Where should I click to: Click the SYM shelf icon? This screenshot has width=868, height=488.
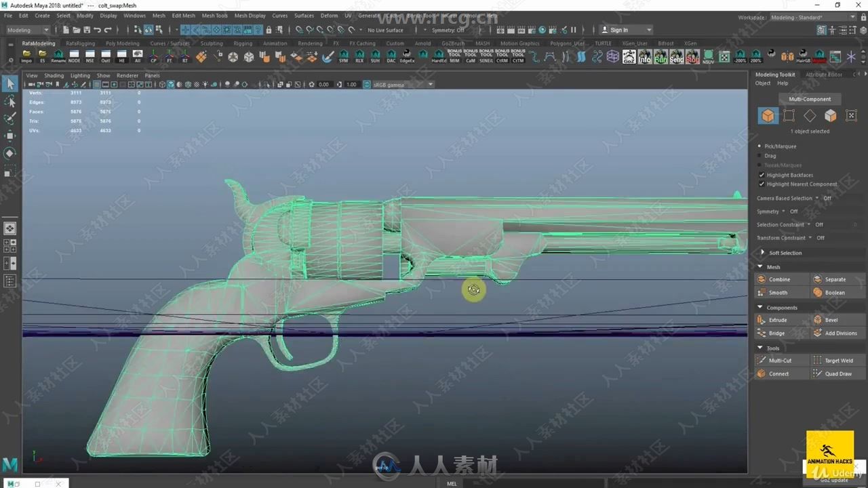point(344,57)
